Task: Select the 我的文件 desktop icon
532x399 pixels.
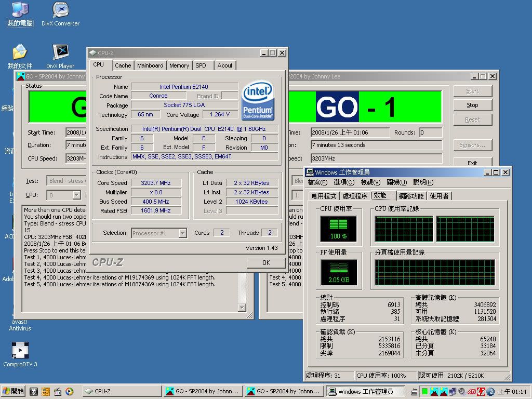Action: click(x=20, y=56)
